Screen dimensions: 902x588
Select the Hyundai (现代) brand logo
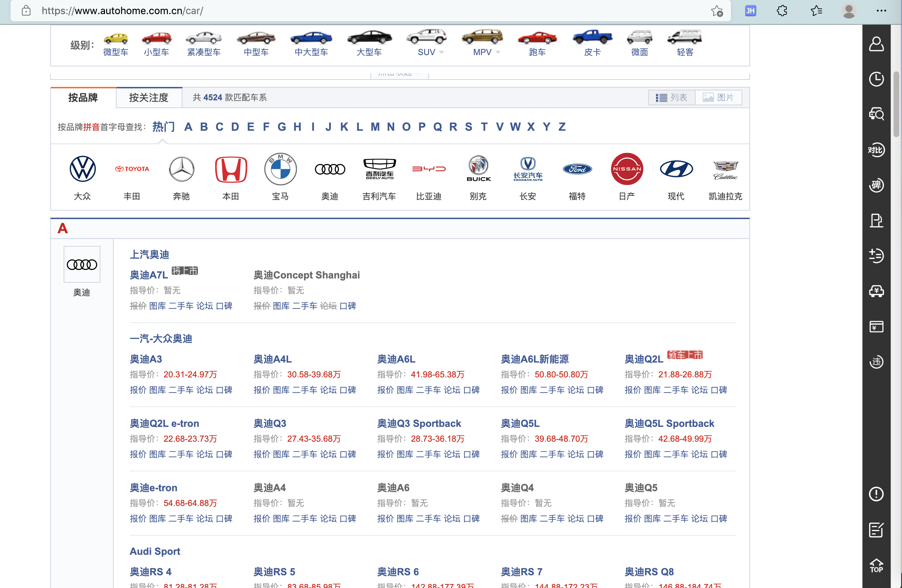(676, 169)
